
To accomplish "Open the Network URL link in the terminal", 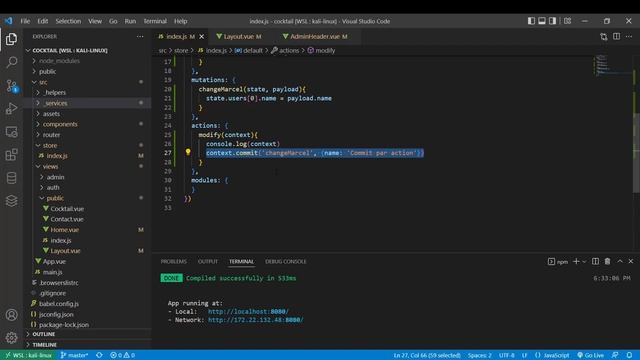I will tap(256, 320).
